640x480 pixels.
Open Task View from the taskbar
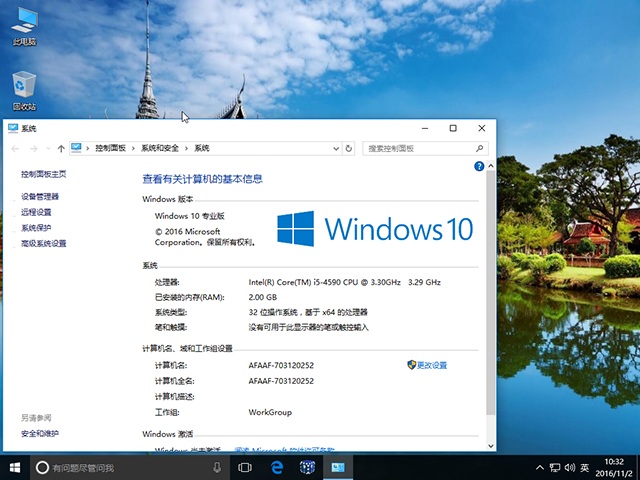pos(245,468)
